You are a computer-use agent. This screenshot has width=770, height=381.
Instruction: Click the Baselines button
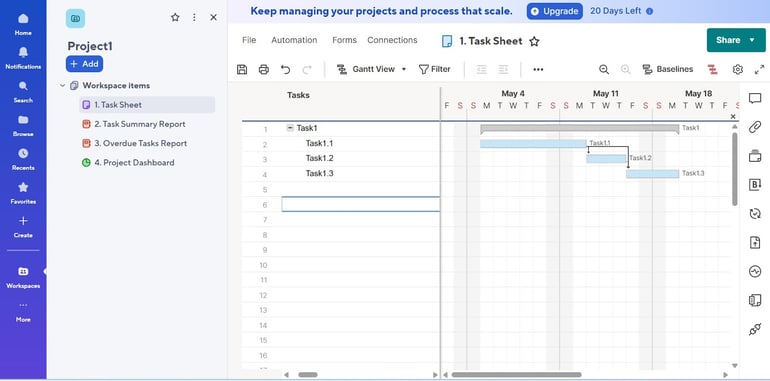point(668,69)
